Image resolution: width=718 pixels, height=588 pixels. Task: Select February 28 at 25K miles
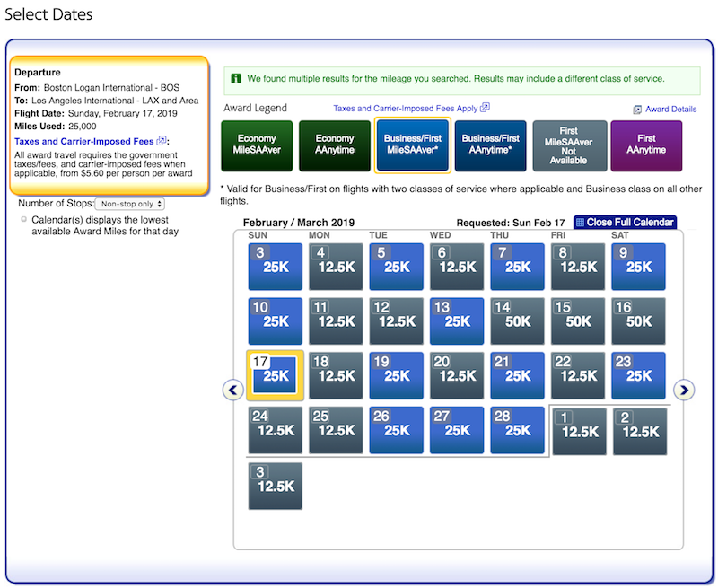[x=517, y=430]
